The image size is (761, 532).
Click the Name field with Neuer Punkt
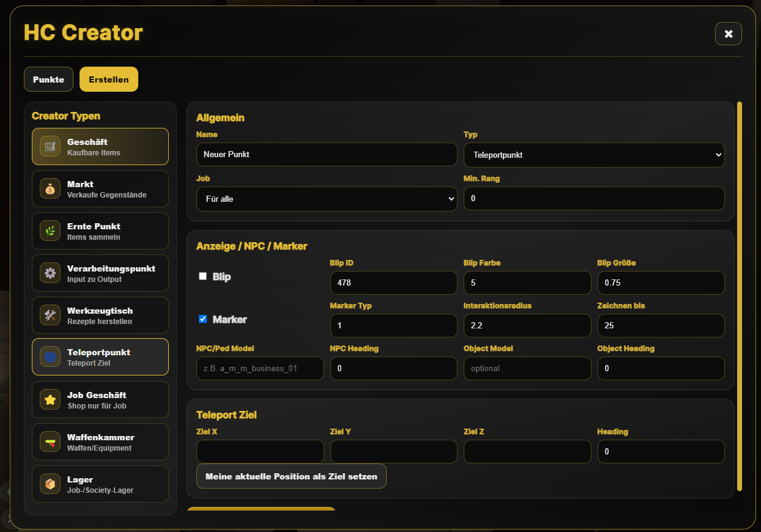point(327,154)
